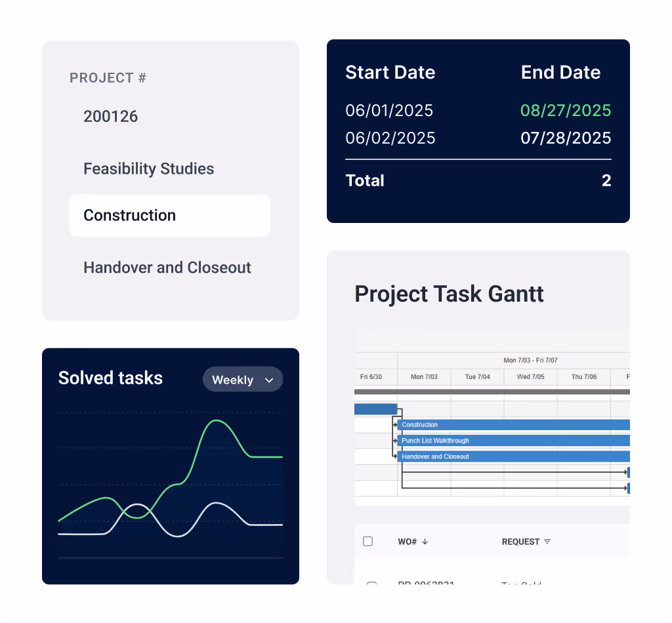Click the Wed 7/05 day column header
Viewport: 672px width, 623px height.
[530, 377]
